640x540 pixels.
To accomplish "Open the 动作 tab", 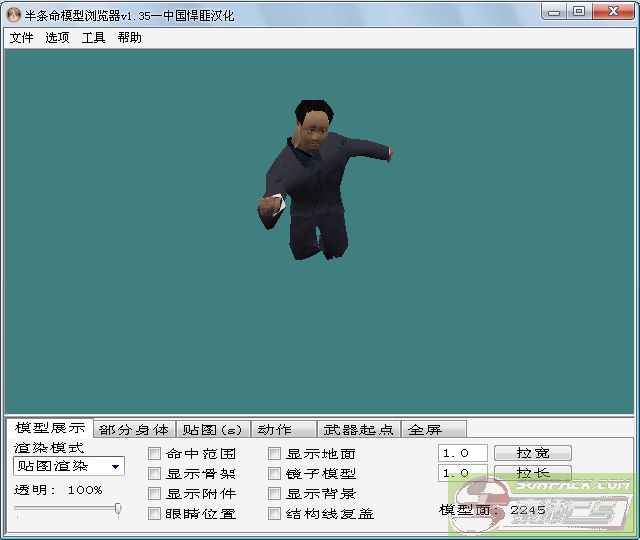I will (274, 430).
